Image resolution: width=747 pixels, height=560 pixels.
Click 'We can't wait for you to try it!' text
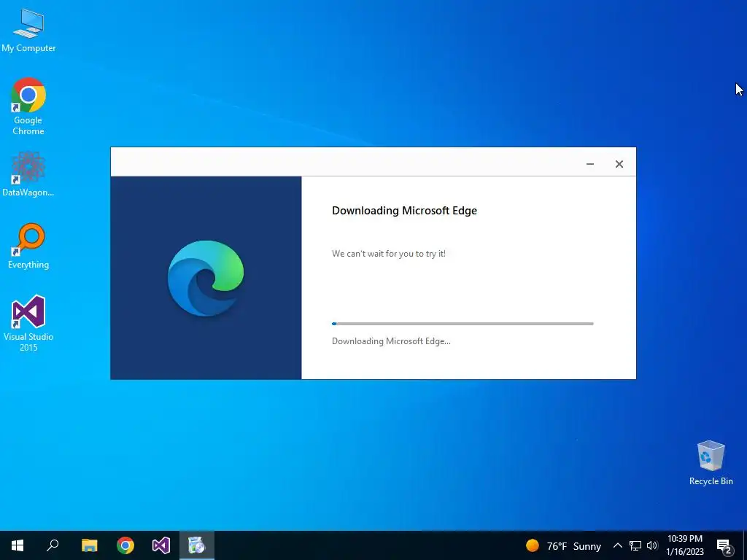click(x=389, y=254)
